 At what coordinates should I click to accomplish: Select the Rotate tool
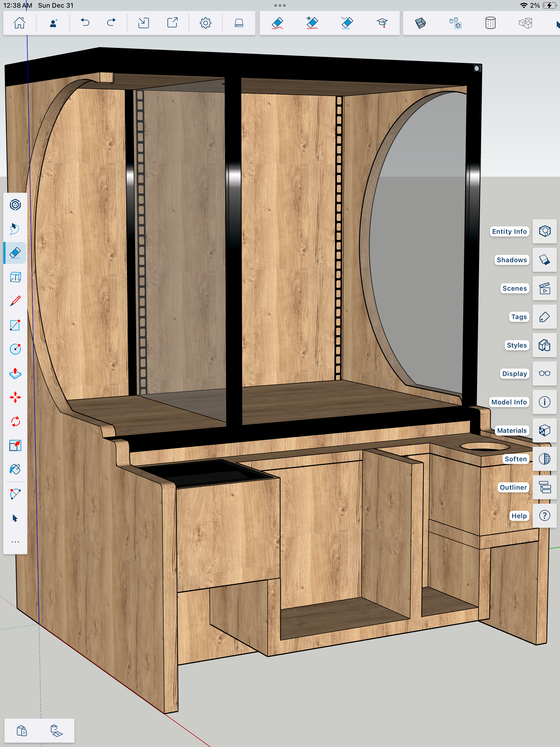tap(15, 421)
